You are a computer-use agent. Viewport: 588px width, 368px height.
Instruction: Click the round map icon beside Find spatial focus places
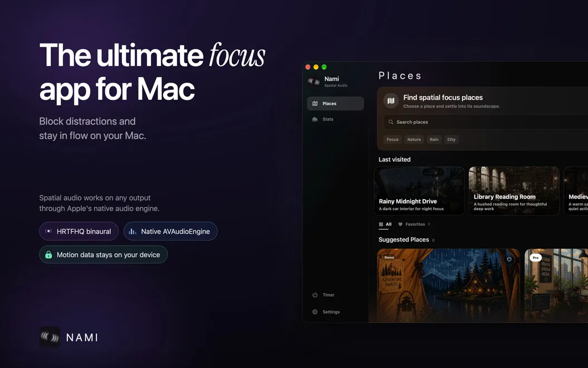391,100
